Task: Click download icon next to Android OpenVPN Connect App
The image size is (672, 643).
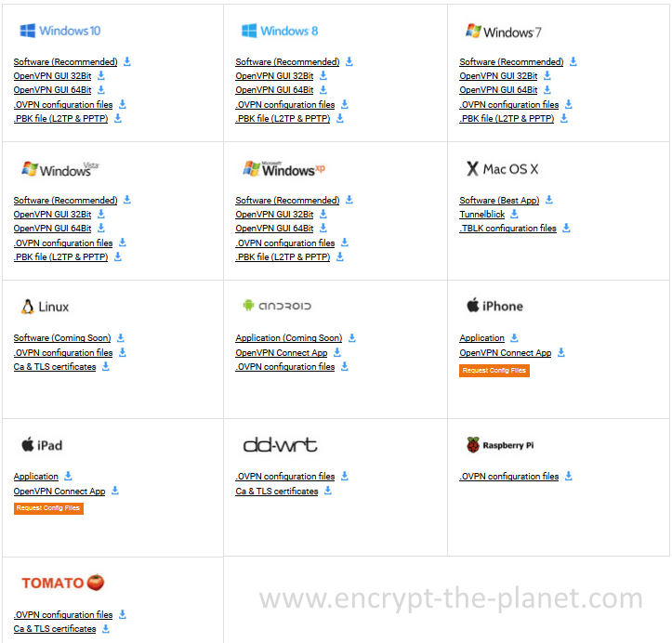Action: tap(337, 352)
